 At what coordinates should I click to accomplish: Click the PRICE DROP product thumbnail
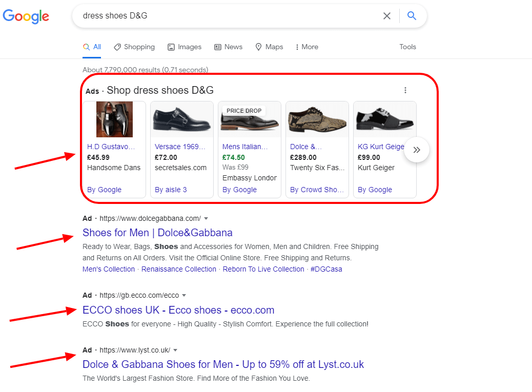250,119
